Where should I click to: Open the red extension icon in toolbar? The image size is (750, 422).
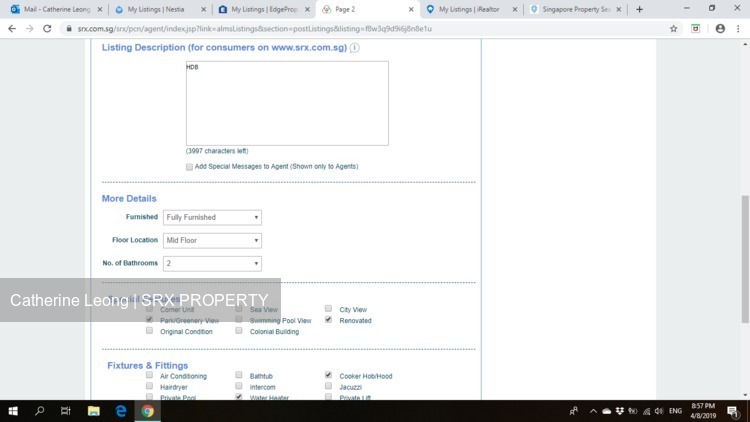695,29
